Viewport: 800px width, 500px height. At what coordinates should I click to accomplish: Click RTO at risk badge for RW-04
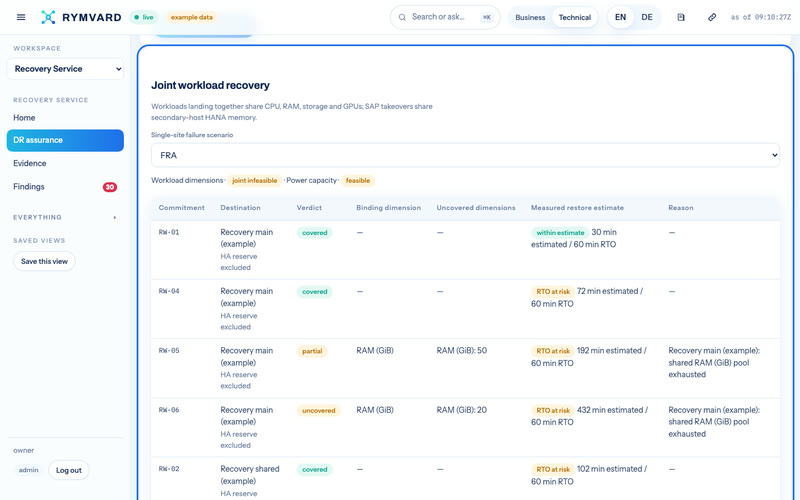553,292
